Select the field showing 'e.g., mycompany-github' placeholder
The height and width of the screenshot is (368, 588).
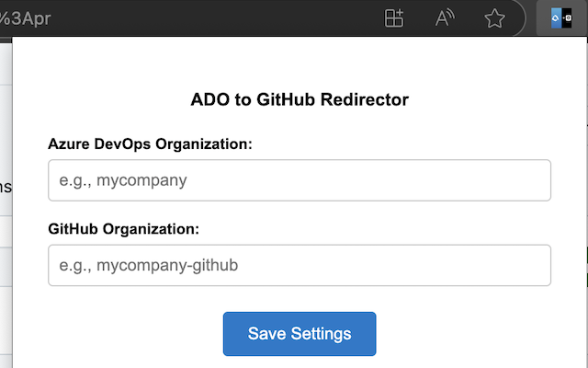(300, 265)
